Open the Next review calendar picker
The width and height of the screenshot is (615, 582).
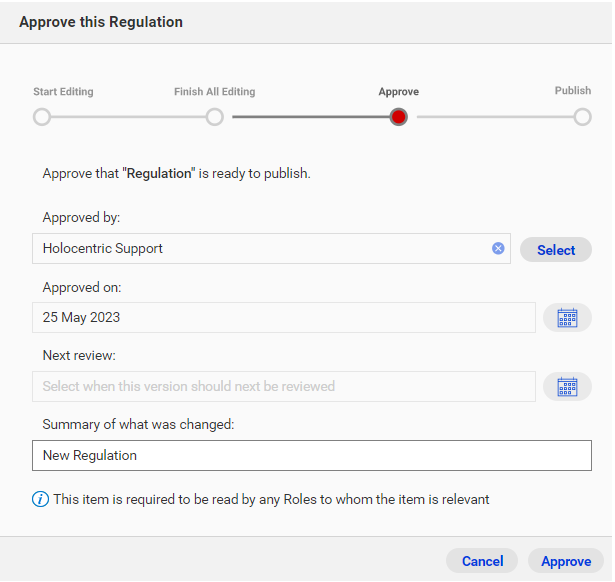[567, 387]
